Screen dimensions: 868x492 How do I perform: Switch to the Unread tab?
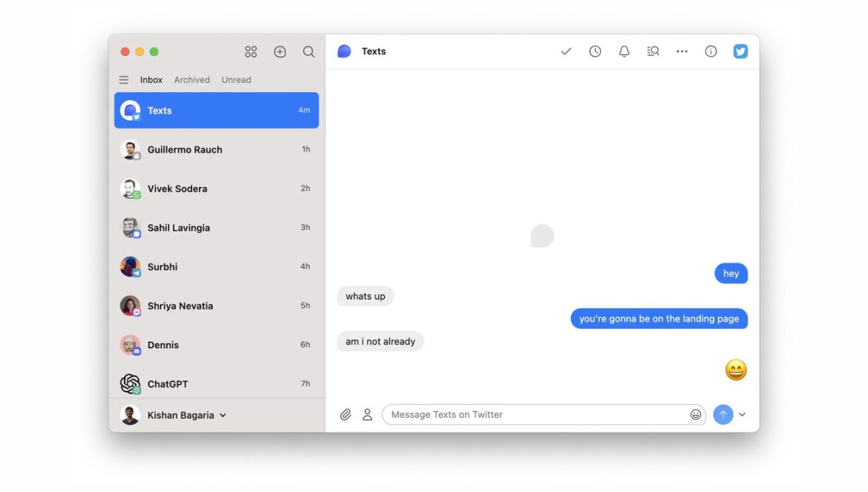tap(237, 79)
